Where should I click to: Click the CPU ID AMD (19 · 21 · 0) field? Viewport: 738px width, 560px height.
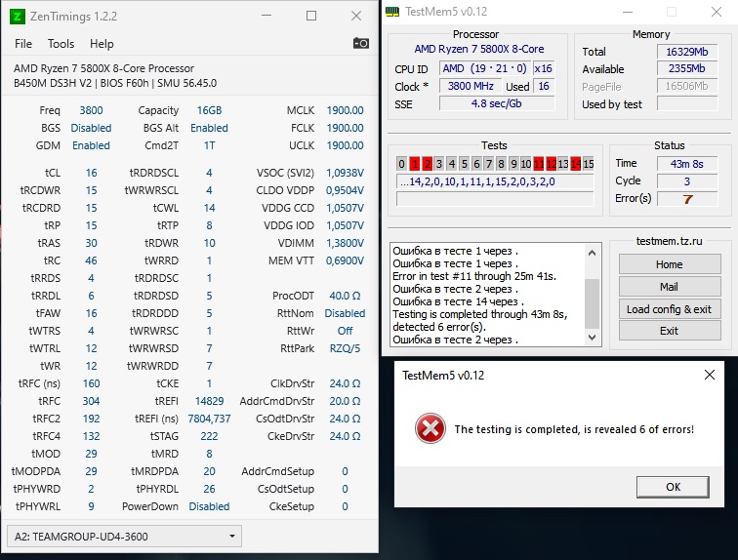485,68
